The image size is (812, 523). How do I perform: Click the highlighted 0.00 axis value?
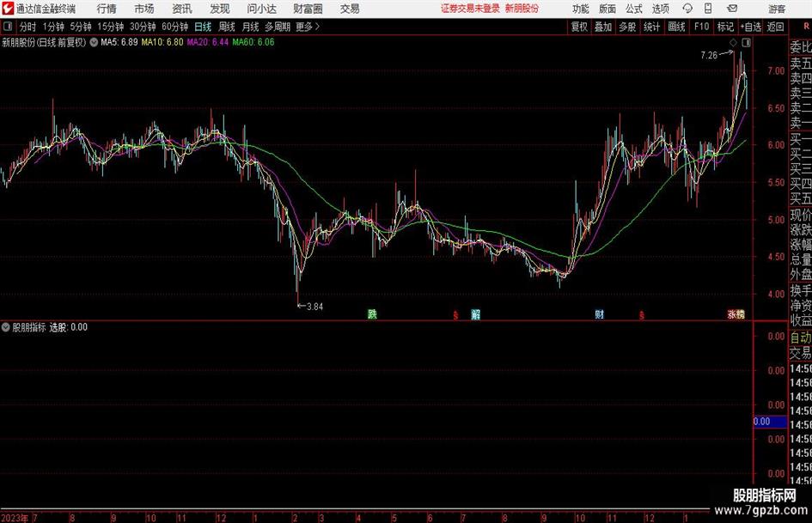point(770,422)
